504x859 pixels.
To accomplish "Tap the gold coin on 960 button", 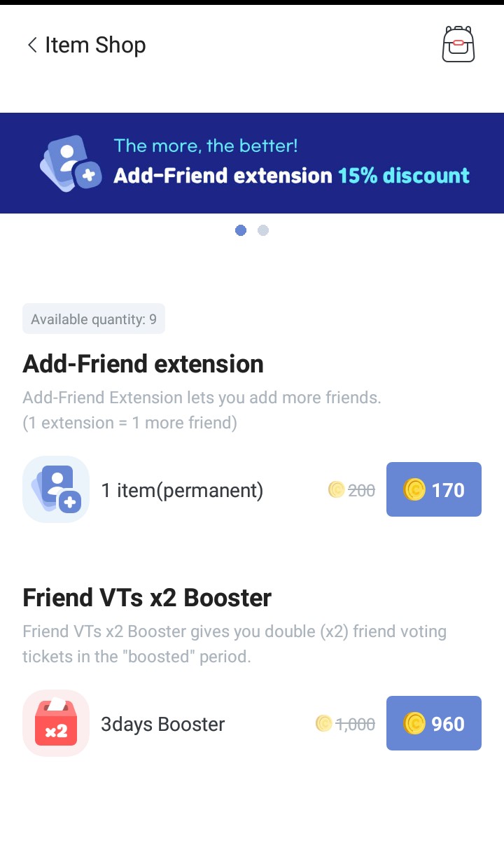I will click(414, 723).
